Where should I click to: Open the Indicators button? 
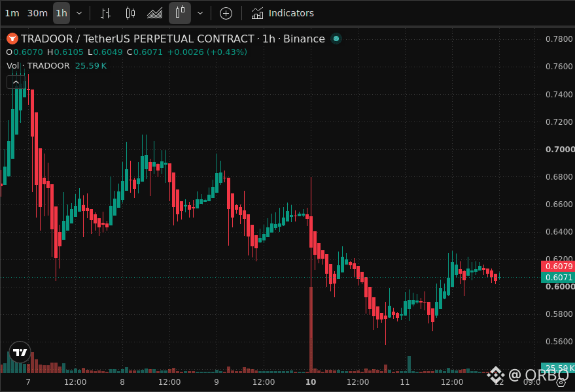pyautogui.click(x=283, y=13)
